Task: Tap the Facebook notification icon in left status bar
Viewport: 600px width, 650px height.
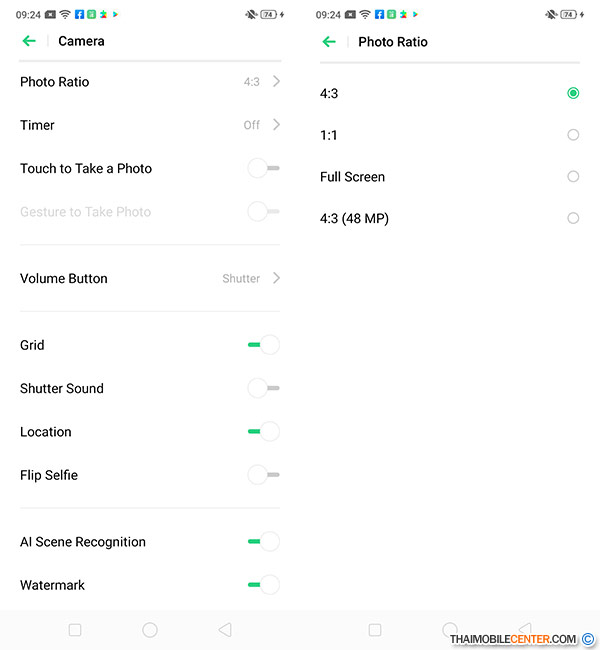Action: tap(79, 15)
